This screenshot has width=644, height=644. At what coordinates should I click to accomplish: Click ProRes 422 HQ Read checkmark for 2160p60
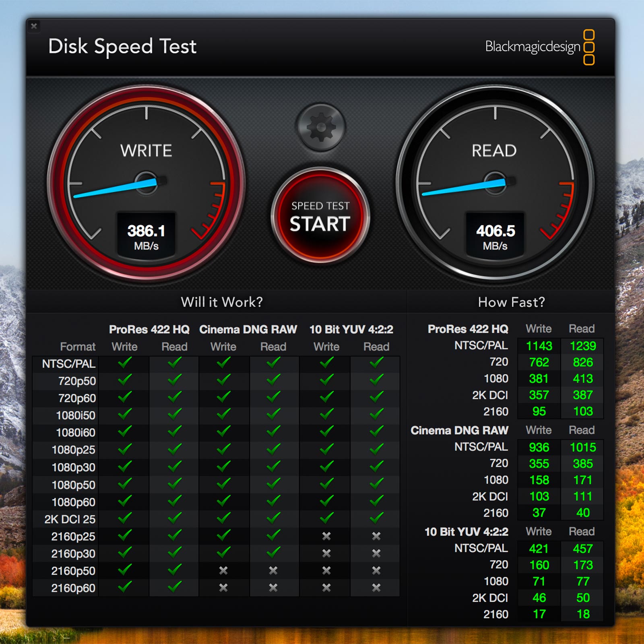point(174,587)
